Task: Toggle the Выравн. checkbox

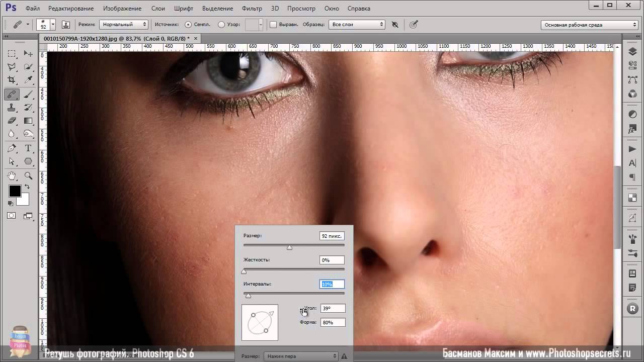Action: coord(273,25)
